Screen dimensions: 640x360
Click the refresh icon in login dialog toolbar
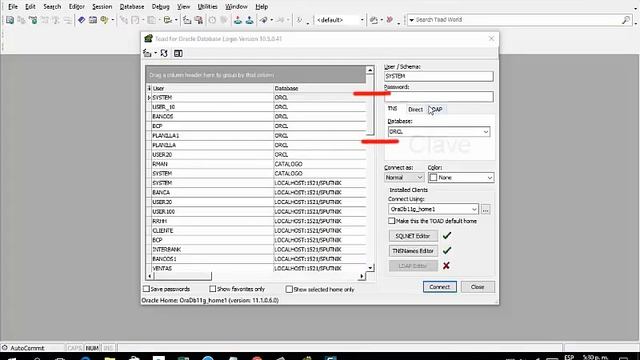click(164, 53)
